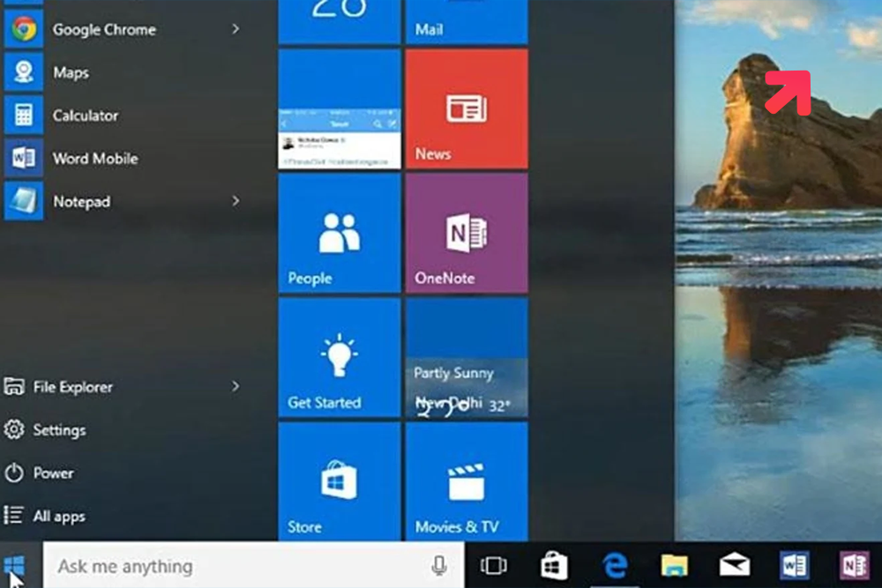Image resolution: width=882 pixels, height=588 pixels.
Task: Open the Movies & TV tile
Action: [x=467, y=481]
